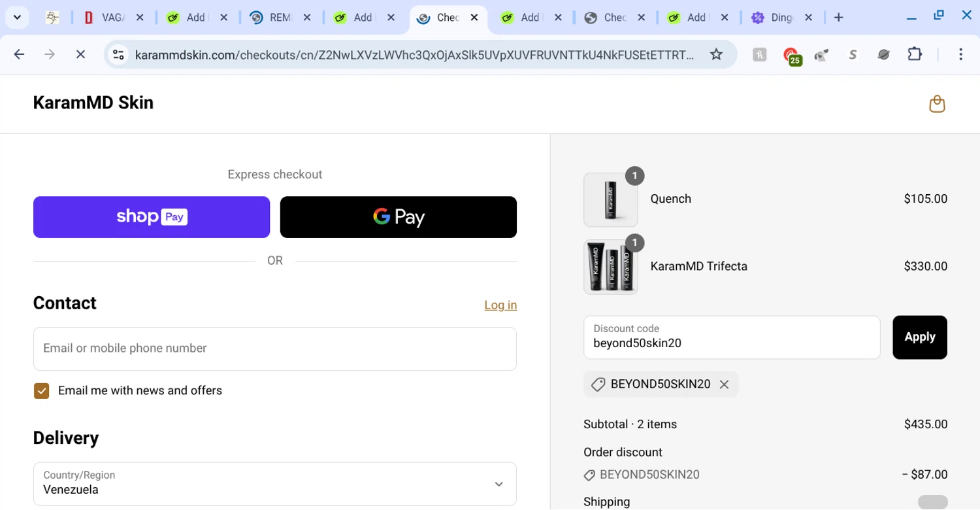Click the Shipping label in order summary
980x510 pixels.
point(606,502)
